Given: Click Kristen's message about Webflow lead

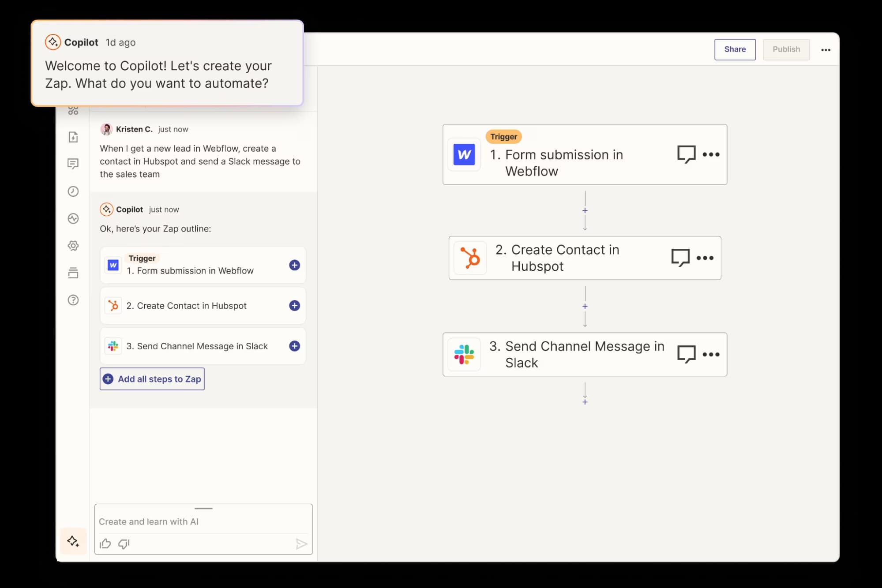Looking at the screenshot, I should 200,161.
